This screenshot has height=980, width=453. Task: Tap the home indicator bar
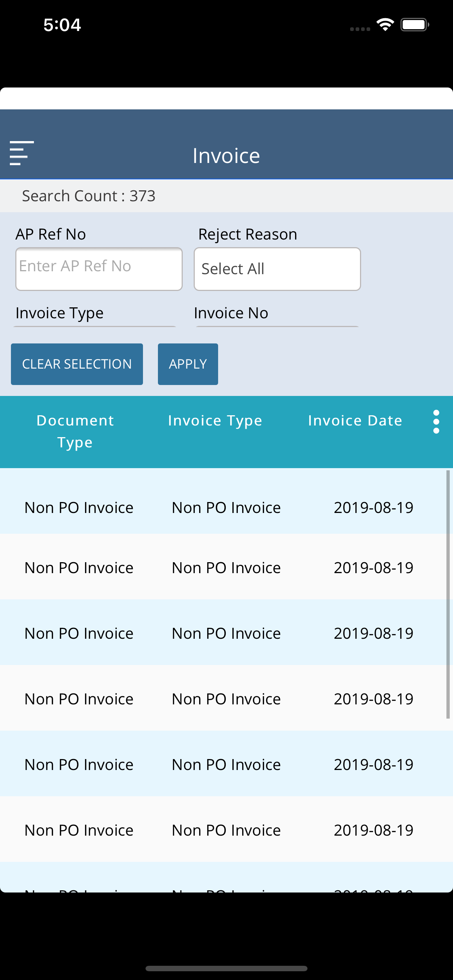tap(226, 968)
